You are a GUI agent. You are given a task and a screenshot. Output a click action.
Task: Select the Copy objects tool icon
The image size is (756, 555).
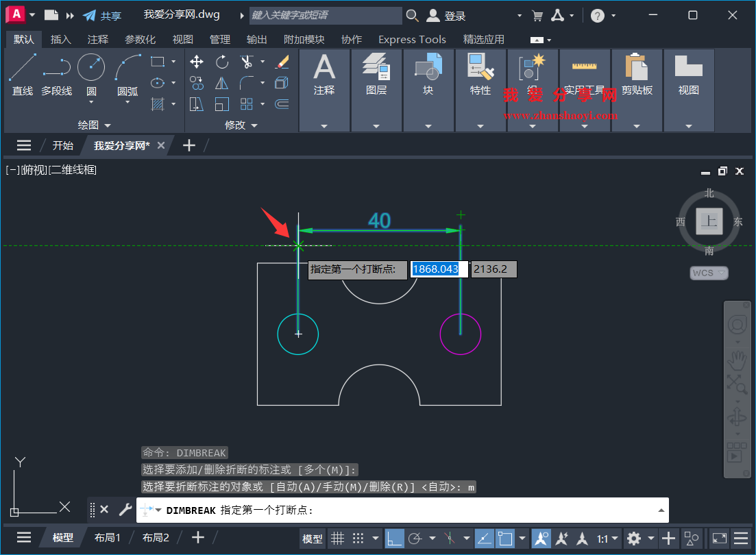[197, 83]
